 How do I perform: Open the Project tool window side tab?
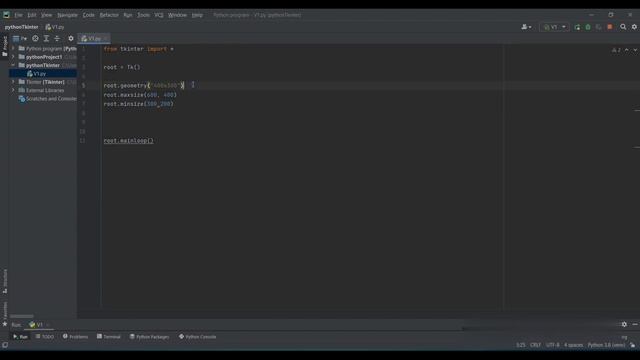[4, 46]
